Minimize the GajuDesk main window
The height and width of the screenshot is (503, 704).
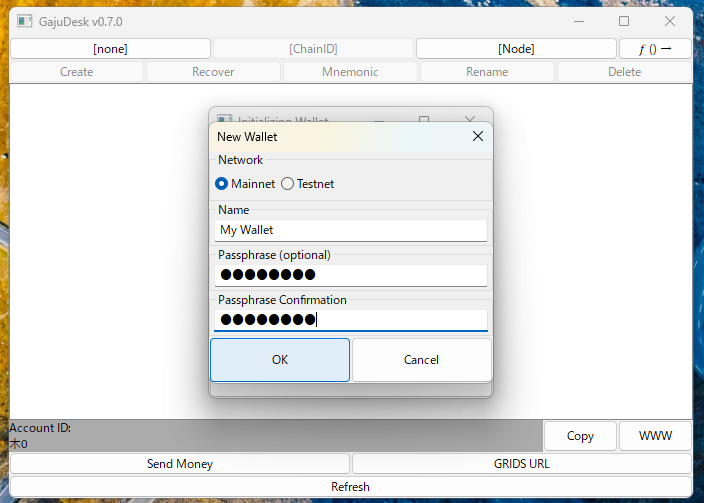click(x=578, y=21)
